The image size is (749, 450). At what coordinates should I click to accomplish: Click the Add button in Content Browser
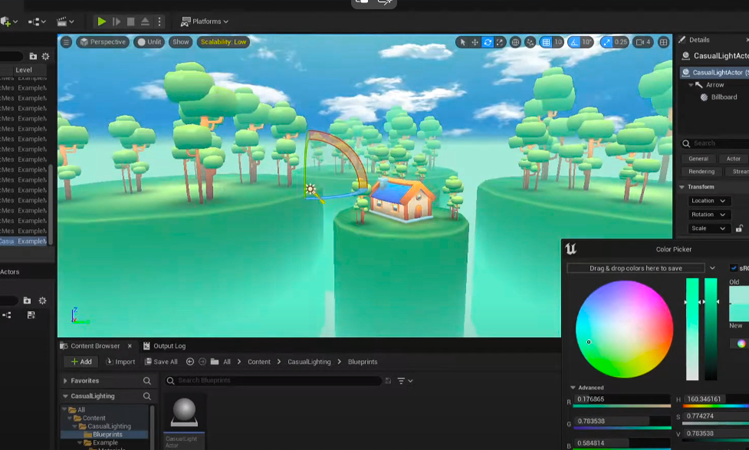pyautogui.click(x=81, y=362)
